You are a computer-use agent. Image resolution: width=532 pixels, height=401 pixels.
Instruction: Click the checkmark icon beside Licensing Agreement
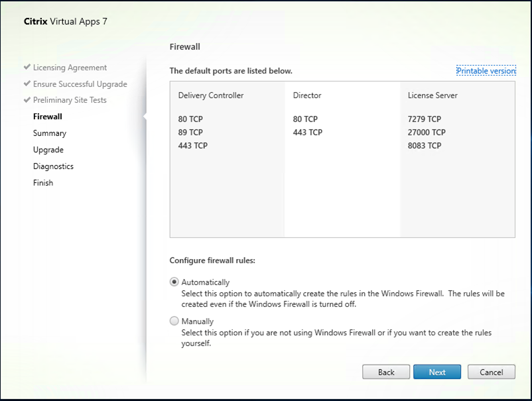[x=27, y=68]
